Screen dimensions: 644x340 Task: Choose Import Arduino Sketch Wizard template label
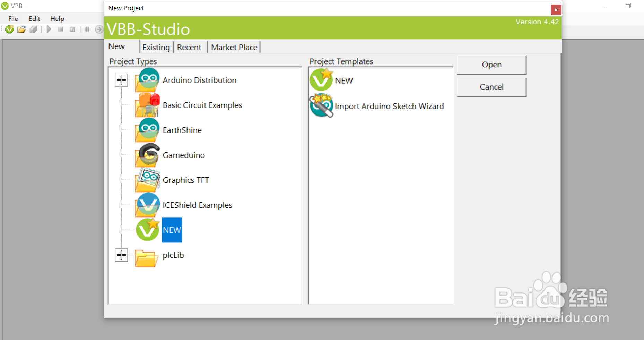pos(389,106)
